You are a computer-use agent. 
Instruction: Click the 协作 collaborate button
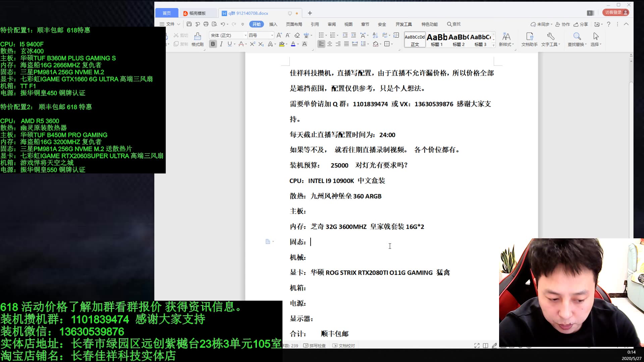click(562, 24)
